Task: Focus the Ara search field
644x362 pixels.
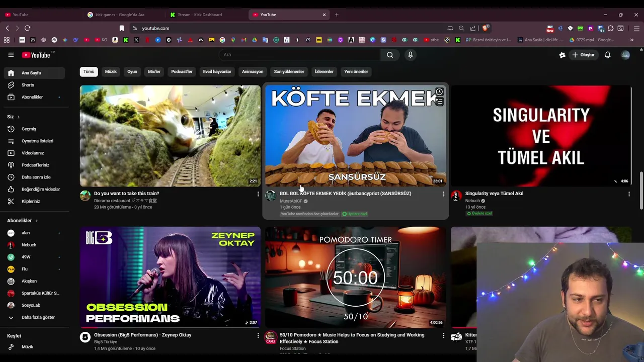Action: (300, 55)
